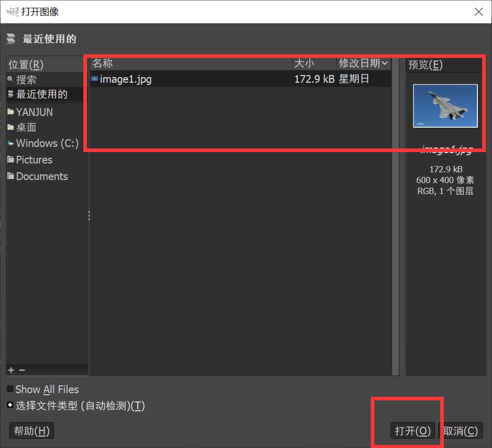Click the YANJUN folder icon

coord(11,112)
